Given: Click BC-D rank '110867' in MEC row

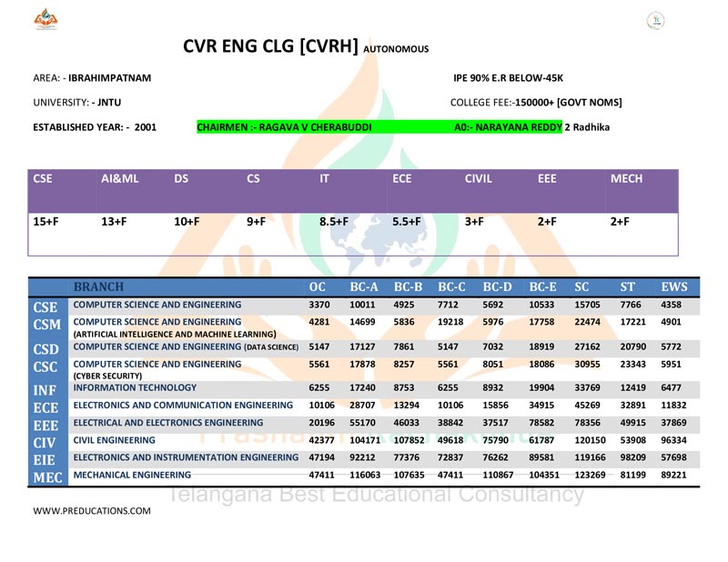Looking at the screenshot, I should [x=498, y=475].
